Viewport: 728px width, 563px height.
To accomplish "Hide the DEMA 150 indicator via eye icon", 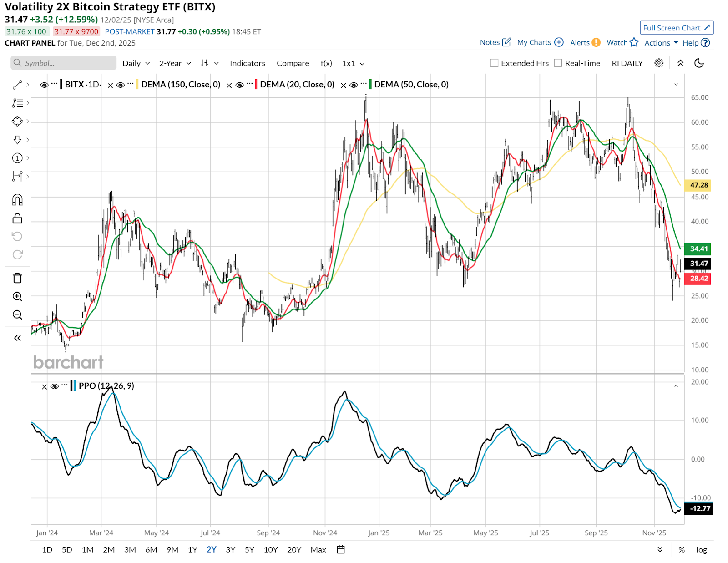I will click(121, 85).
